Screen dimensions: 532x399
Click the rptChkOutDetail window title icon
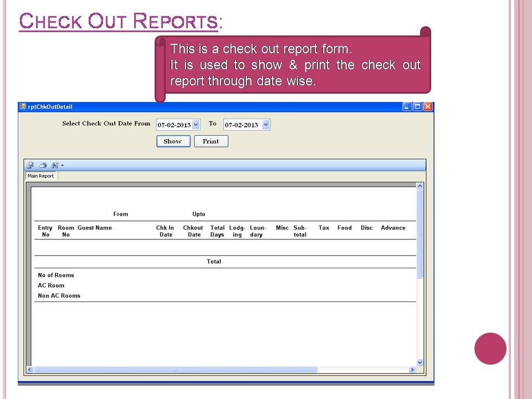[x=23, y=106]
